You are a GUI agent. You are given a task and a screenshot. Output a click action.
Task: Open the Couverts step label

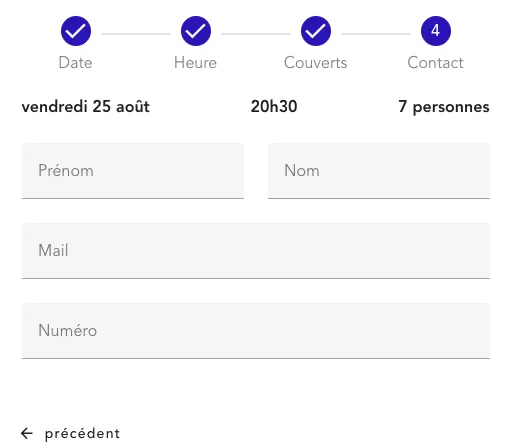coord(315,63)
